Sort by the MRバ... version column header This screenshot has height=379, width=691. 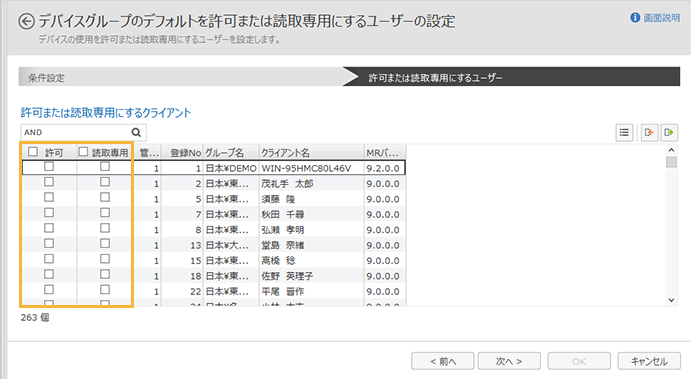[385, 152]
